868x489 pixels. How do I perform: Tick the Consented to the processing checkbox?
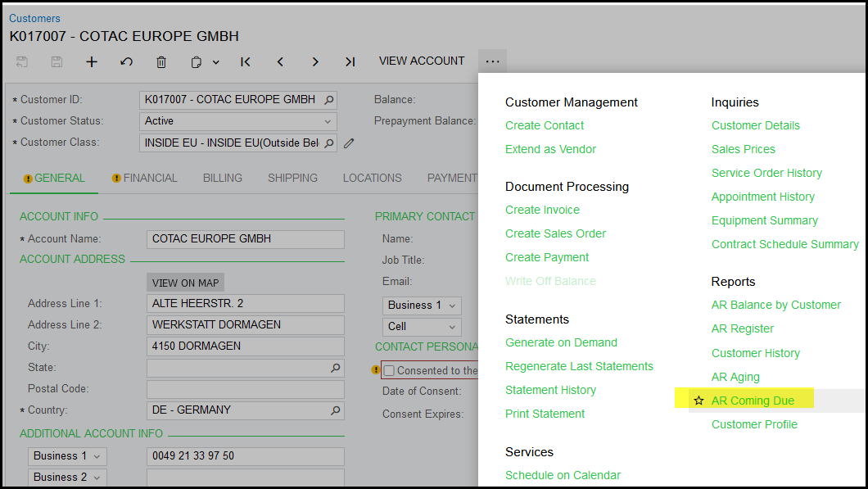tap(389, 370)
